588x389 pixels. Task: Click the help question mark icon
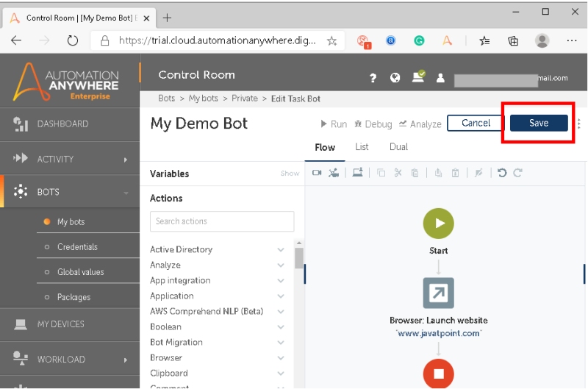pos(373,78)
